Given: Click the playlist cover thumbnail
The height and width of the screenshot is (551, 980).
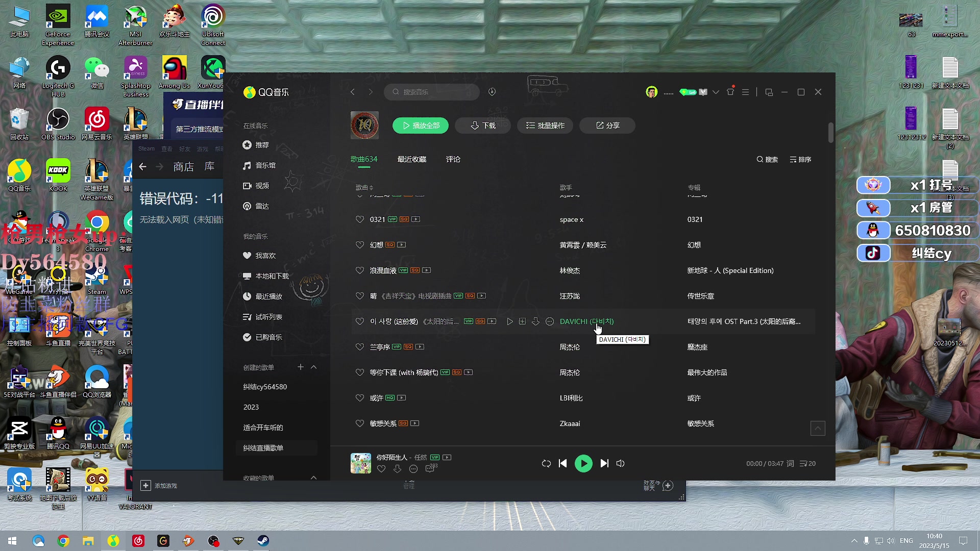Looking at the screenshot, I should point(364,125).
